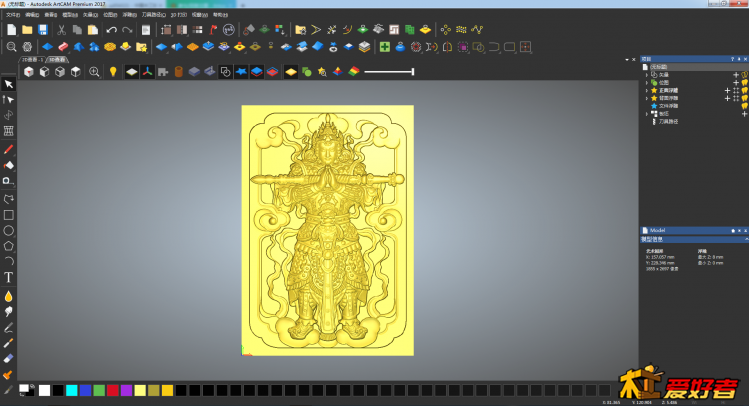749x406 pixels.
Task: Choose the red pencil draw tool
Action: coord(9,150)
